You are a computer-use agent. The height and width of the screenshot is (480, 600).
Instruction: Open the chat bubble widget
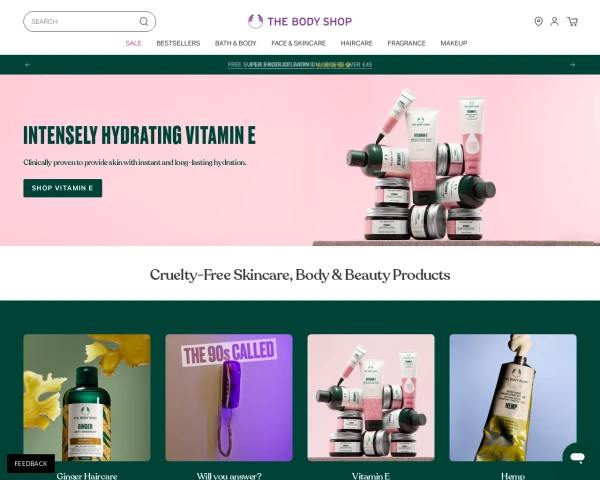point(577,457)
